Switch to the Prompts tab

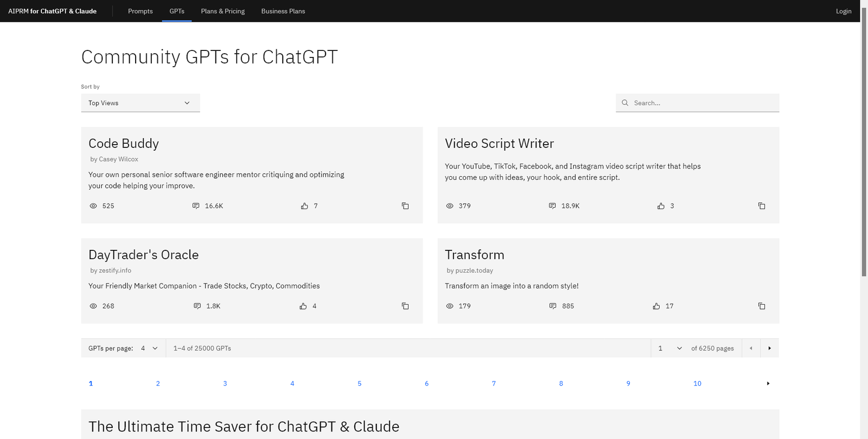(140, 11)
